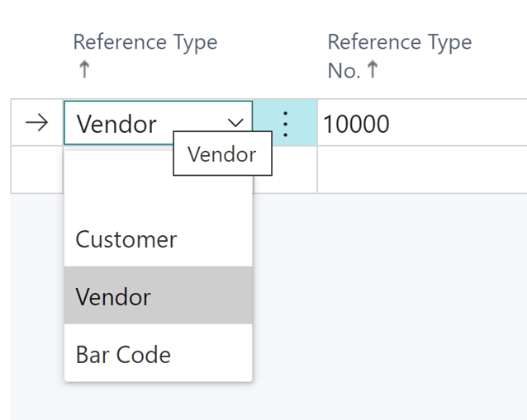Collapse the Vendor dropdown chevron
This screenshot has height=420, width=527.
coord(235,123)
